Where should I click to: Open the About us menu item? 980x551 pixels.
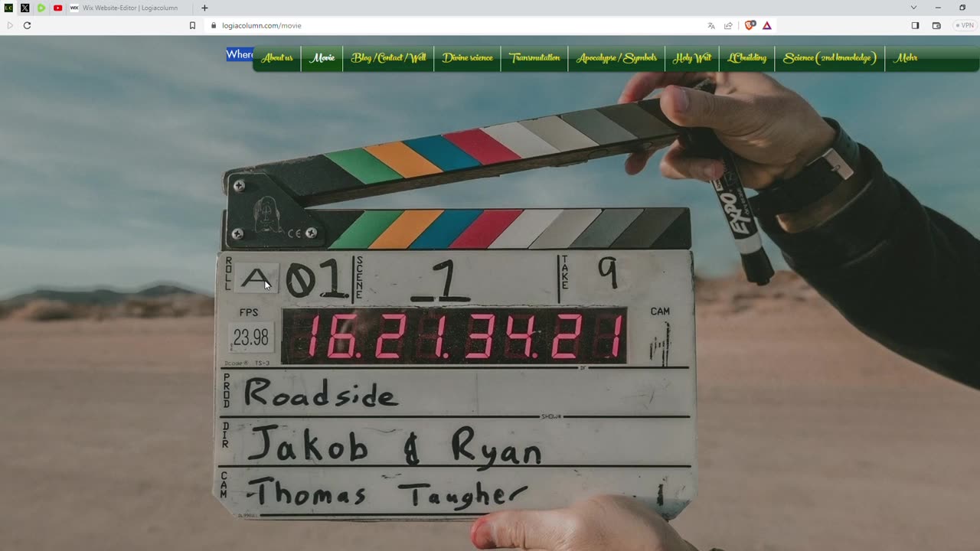tap(277, 58)
